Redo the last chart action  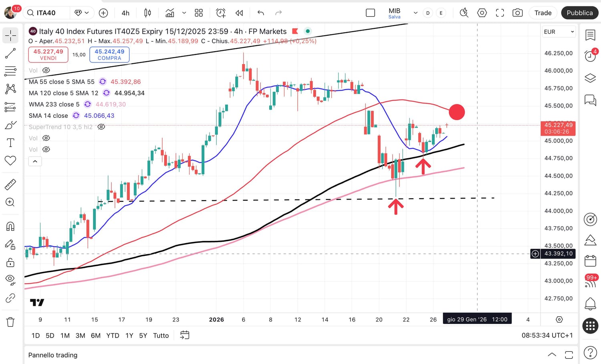click(278, 13)
